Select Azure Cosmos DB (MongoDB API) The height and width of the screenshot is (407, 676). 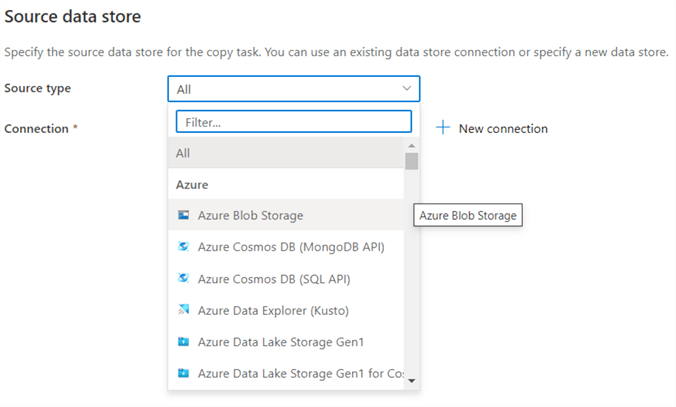click(x=286, y=247)
